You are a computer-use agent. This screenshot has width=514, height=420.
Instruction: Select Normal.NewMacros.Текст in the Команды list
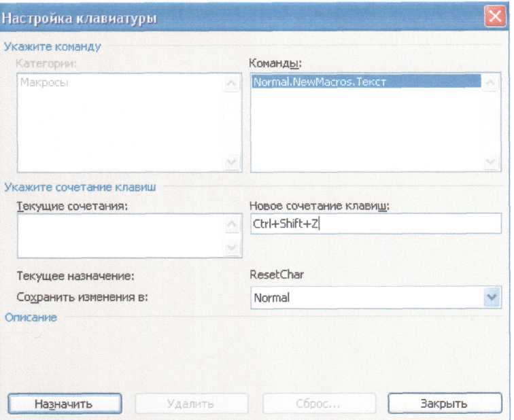[x=366, y=82]
